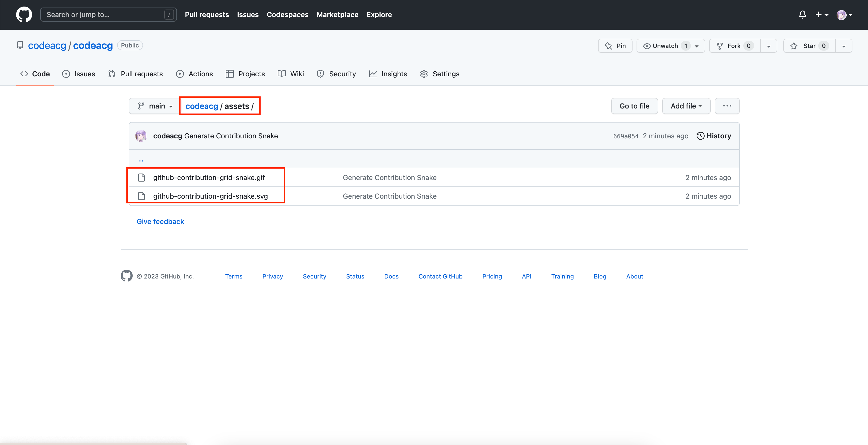Open the bold codeacg repository link
This screenshot has width=868, height=445.
pyautogui.click(x=93, y=45)
